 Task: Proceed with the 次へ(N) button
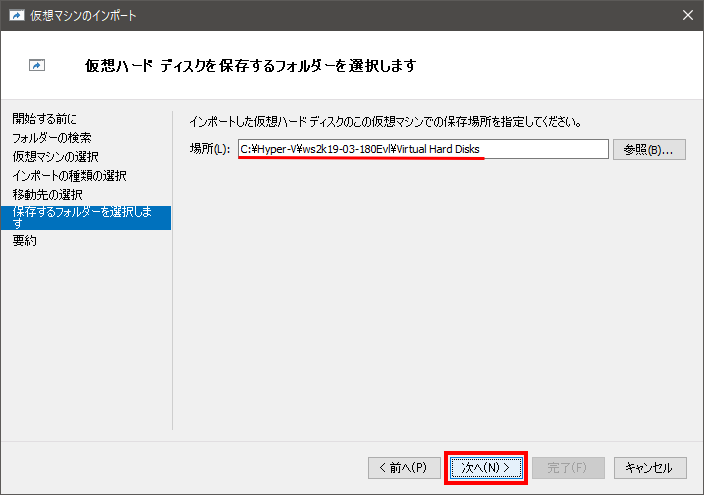pyautogui.click(x=486, y=468)
